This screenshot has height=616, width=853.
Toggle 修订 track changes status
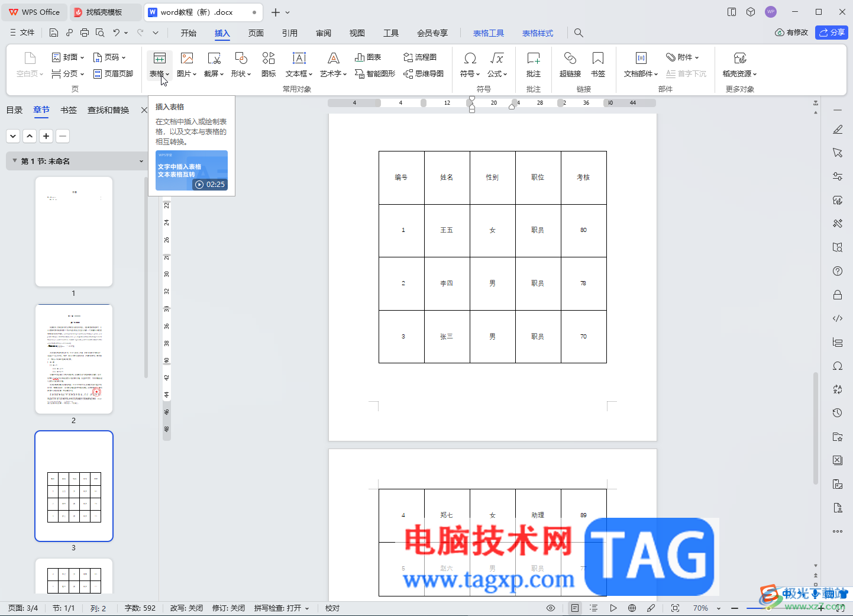pyautogui.click(x=228, y=608)
